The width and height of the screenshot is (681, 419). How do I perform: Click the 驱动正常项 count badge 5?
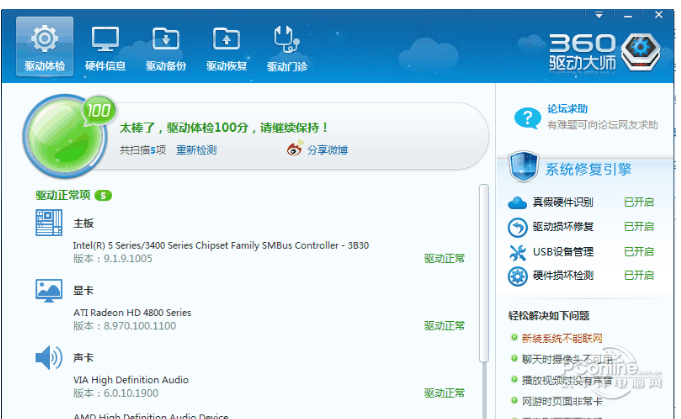[103, 196]
